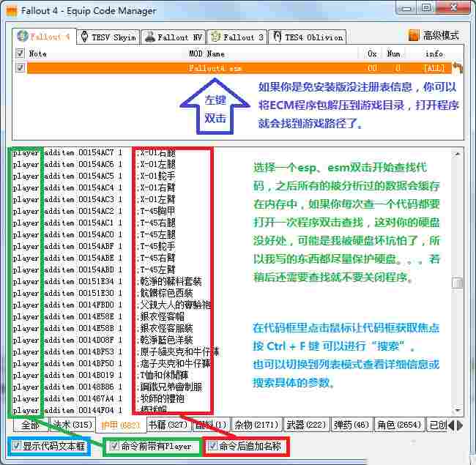Toggle the header checkbox beside Note

pos(20,53)
